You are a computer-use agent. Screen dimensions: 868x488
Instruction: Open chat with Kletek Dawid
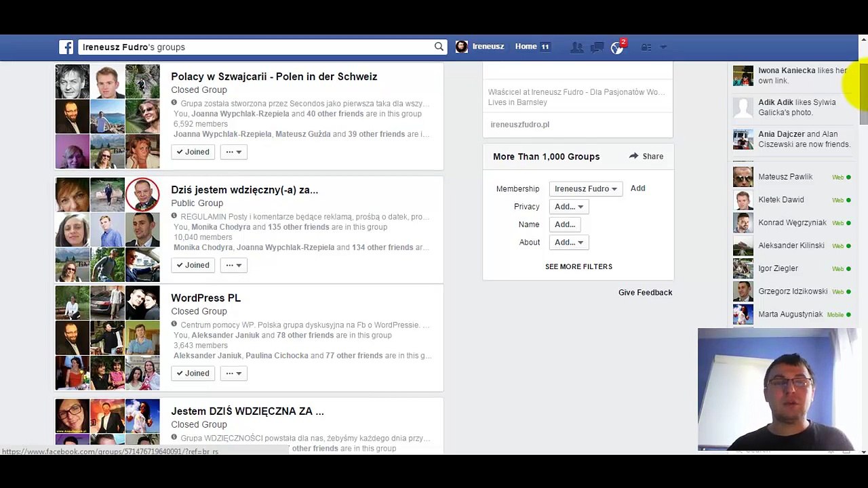[792, 200]
